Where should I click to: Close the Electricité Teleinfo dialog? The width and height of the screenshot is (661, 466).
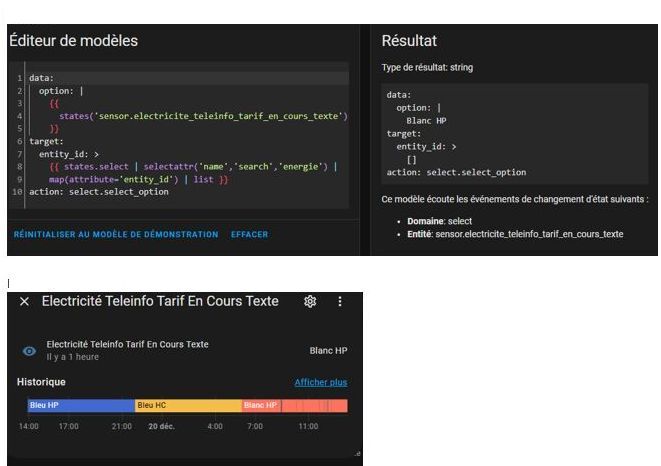(24, 302)
